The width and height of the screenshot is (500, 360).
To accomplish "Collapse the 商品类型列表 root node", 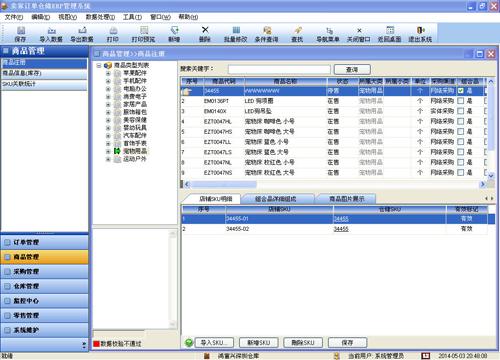I will pos(99,65).
